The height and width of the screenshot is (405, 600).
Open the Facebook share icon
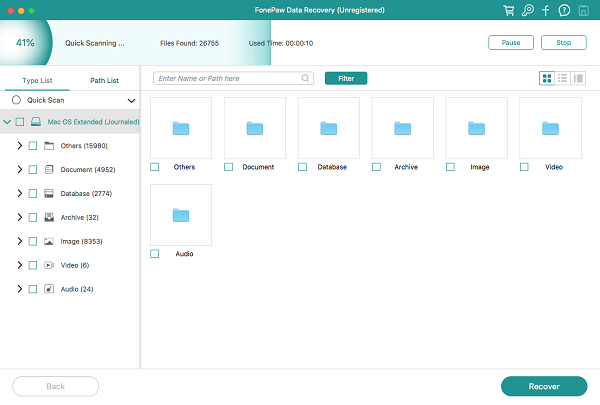546,10
